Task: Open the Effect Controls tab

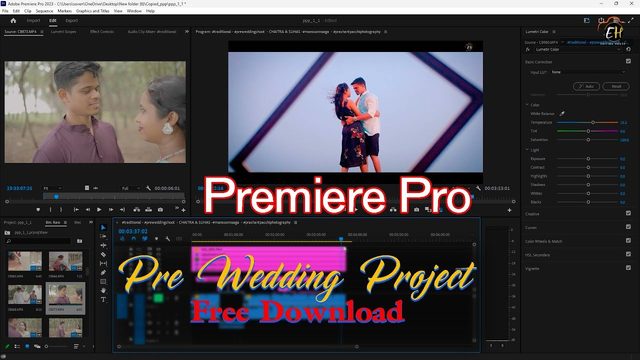Action: point(102,31)
